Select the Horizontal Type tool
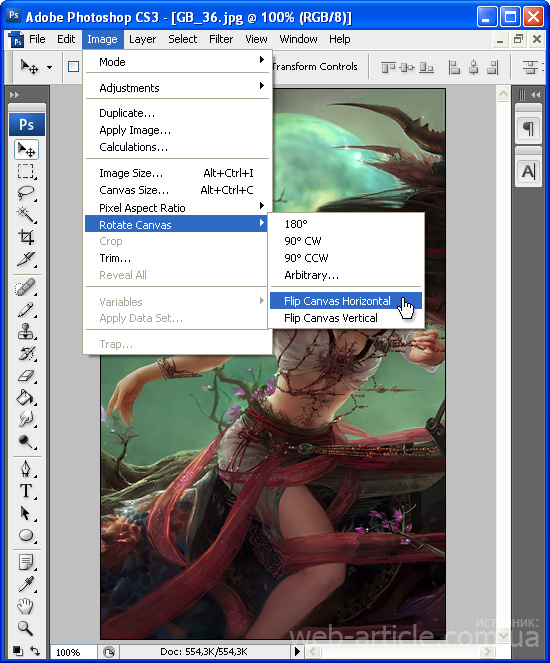550x663 pixels. pos(26,491)
